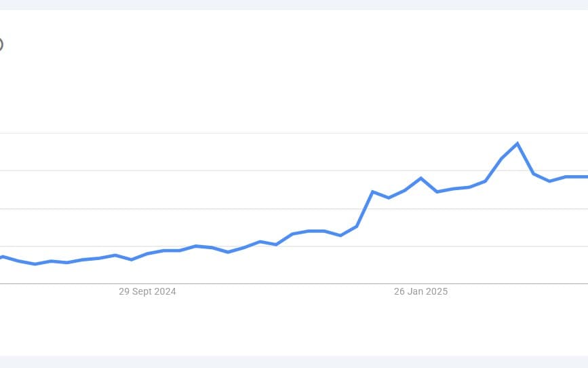The width and height of the screenshot is (588, 368).
Task: Click the highest peak of the blue trend line
Action: pos(517,144)
